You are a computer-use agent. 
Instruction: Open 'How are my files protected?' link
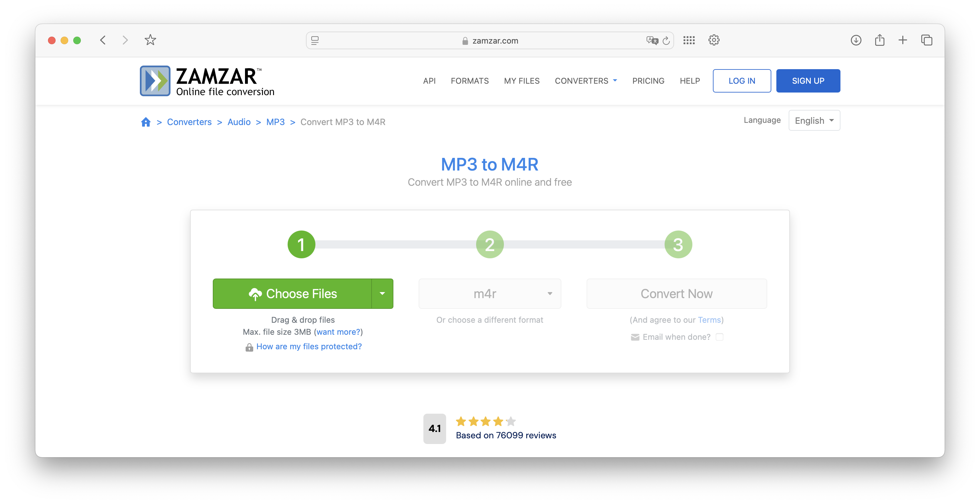[x=309, y=346]
